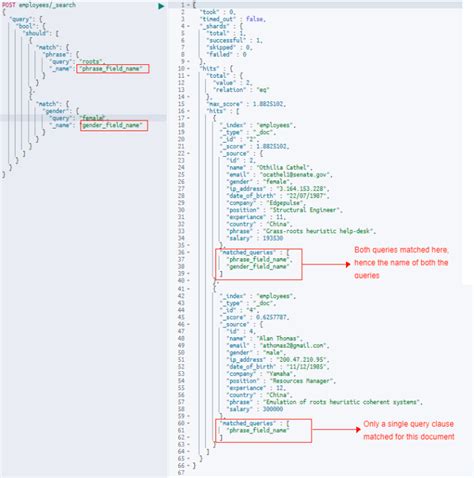
Task: Click the "query": "female" line in request
Action: [x=77, y=118]
